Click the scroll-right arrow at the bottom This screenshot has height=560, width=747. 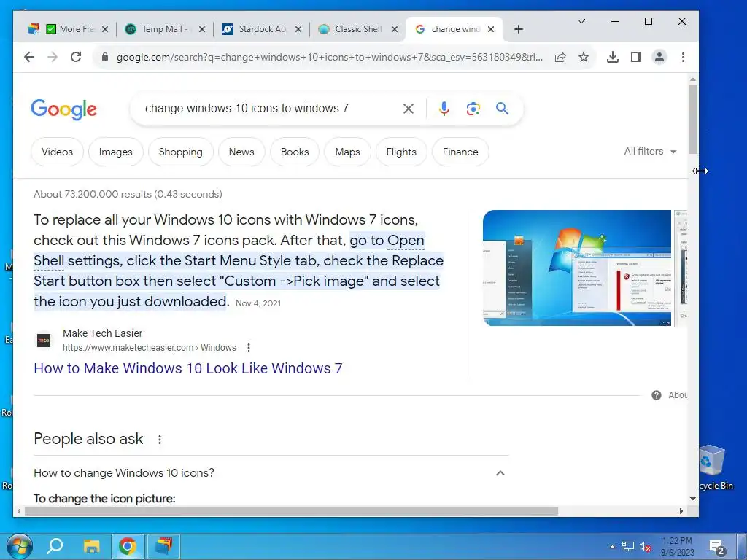point(681,511)
